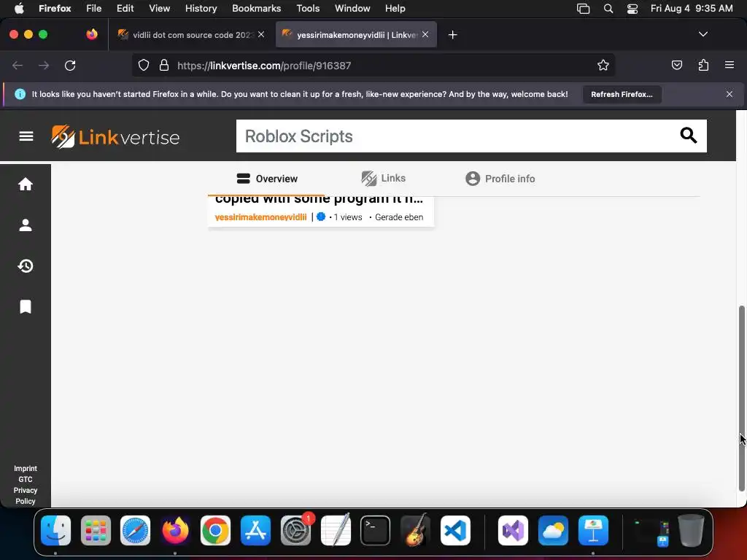Go back to previous page
The image size is (747, 560).
[18, 65]
